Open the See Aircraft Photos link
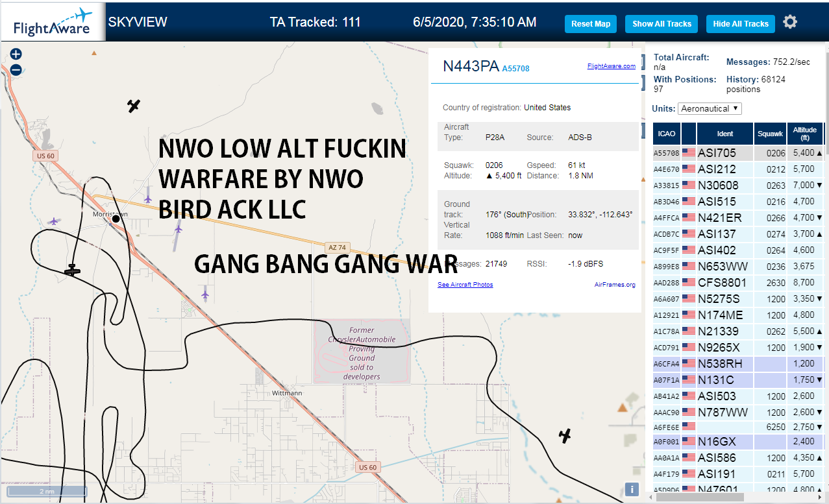Viewport: 829px width, 504px height. [x=465, y=285]
